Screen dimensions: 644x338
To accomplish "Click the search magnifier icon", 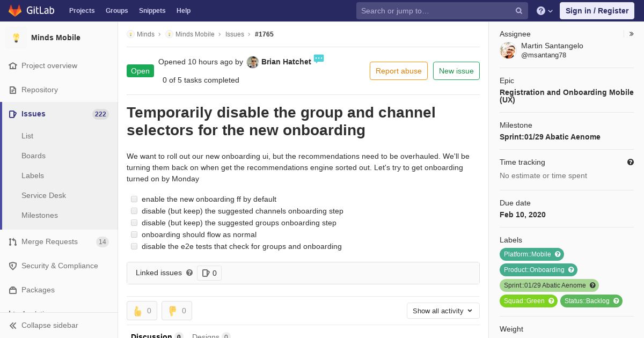I will tap(519, 11).
